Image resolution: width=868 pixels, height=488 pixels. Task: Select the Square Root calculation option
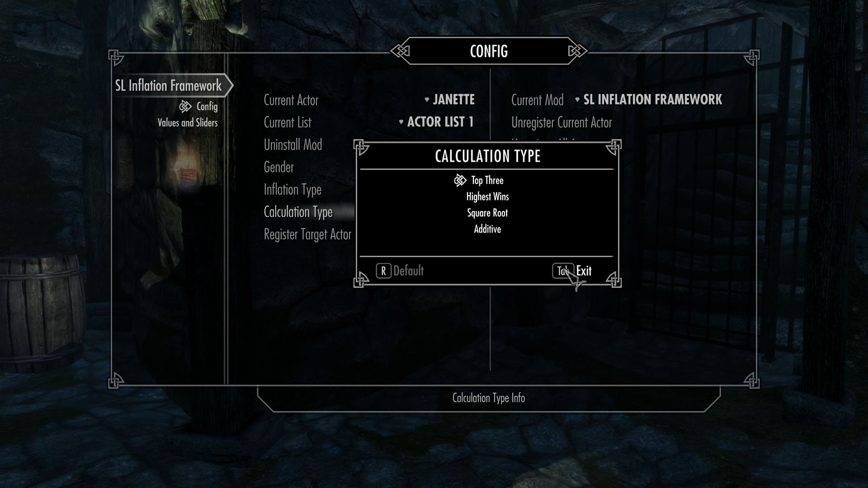point(487,213)
